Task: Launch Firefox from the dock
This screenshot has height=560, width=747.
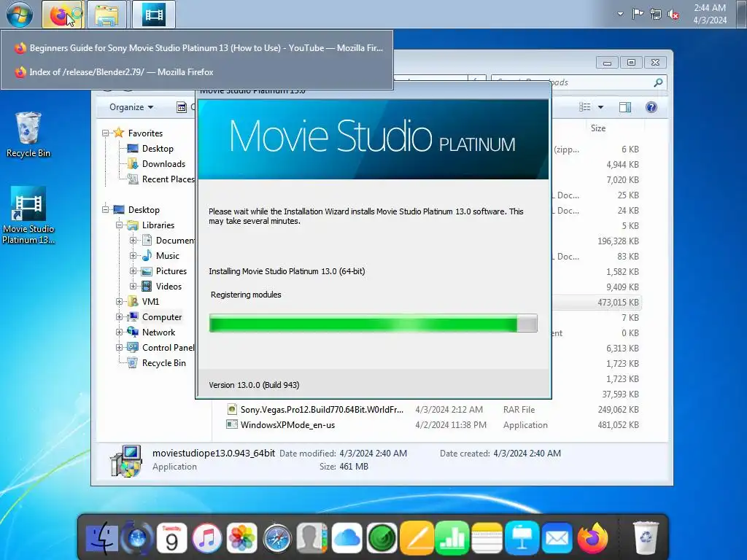Action: 592,539
